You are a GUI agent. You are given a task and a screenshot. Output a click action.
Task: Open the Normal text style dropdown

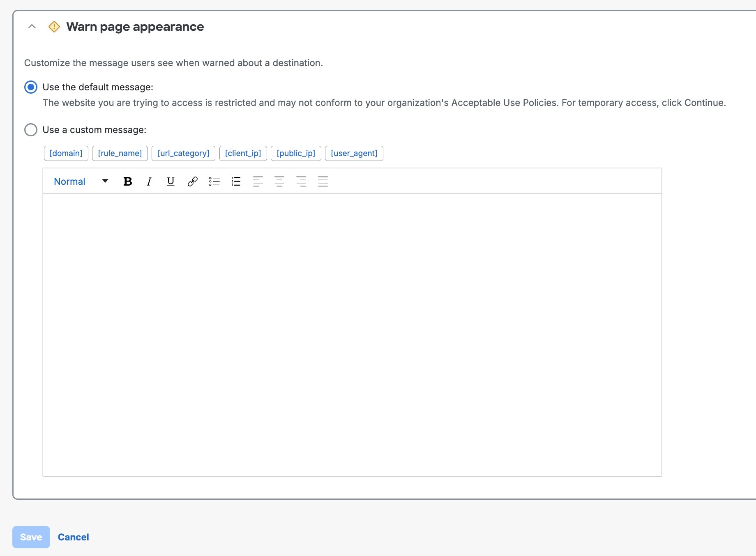(x=81, y=182)
